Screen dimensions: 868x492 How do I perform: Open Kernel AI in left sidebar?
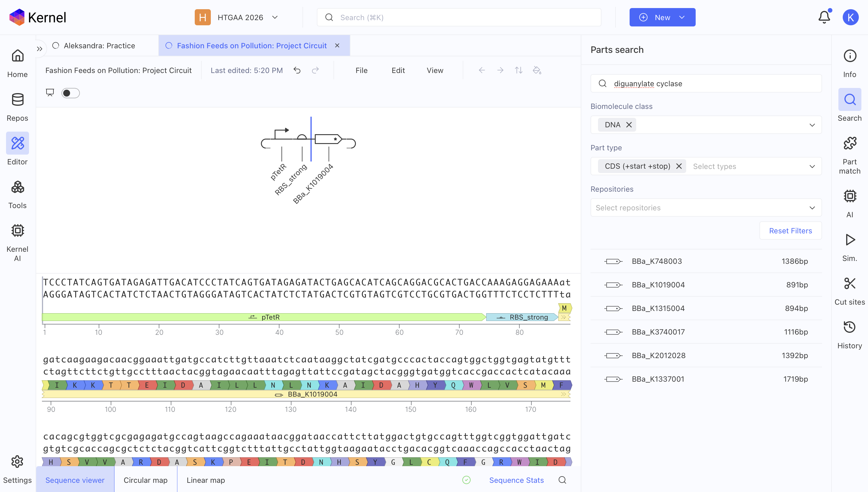tap(17, 243)
